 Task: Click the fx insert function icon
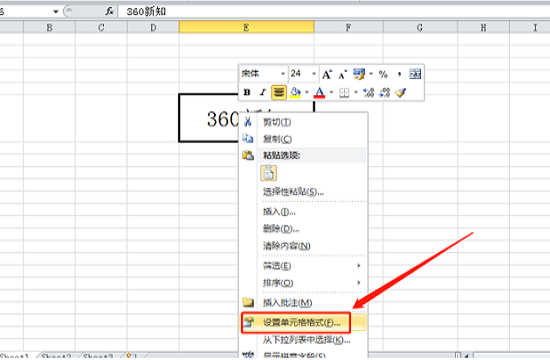(x=109, y=11)
